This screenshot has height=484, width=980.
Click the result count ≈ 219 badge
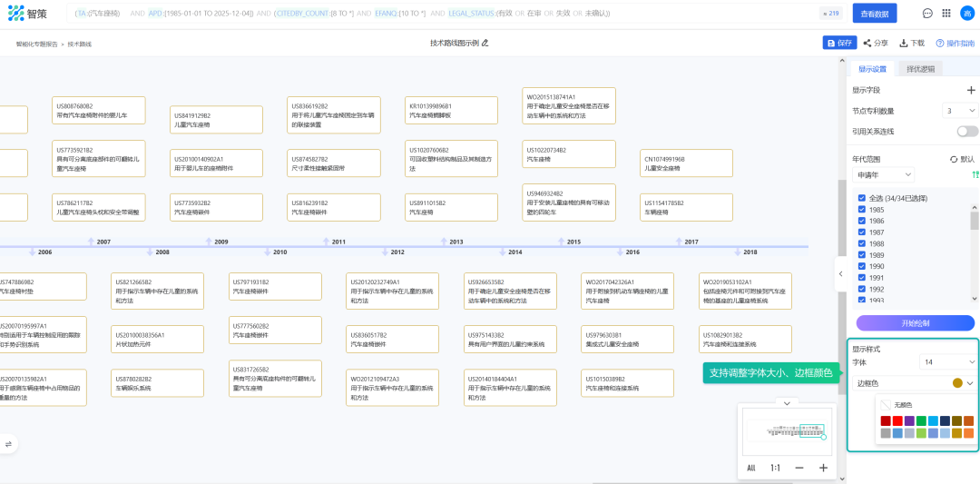pyautogui.click(x=830, y=13)
